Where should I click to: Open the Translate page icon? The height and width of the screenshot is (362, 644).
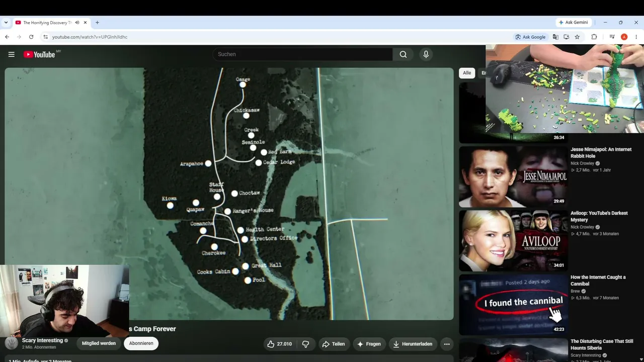point(555,37)
